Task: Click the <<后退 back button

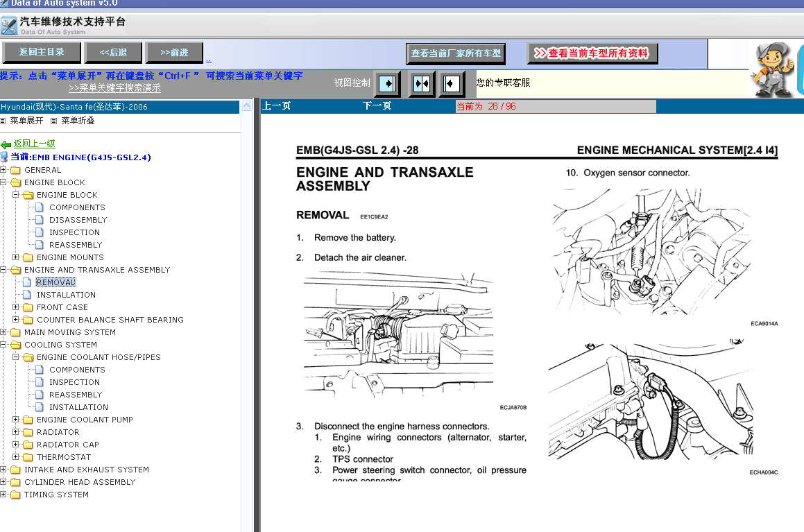Action: [x=113, y=52]
